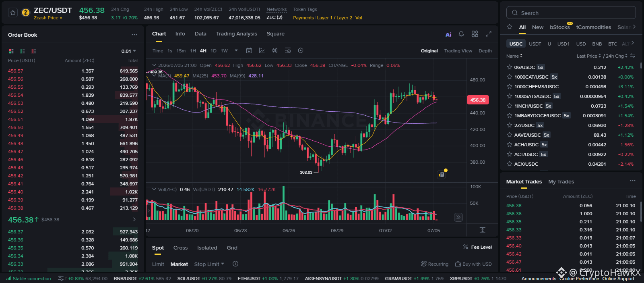The width and height of the screenshot is (644, 283).
Task: Select the Limit order type
Action: pos(158,264)
